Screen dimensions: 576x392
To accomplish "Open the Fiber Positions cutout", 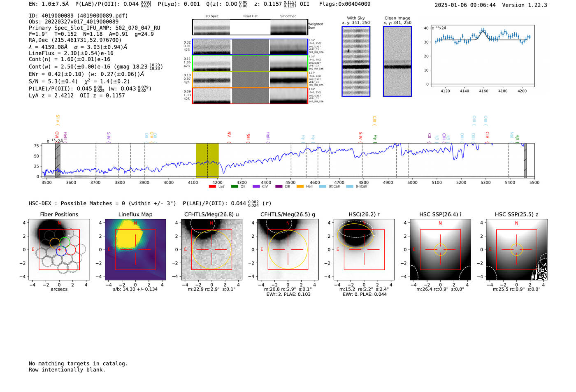I will point(59,249).
